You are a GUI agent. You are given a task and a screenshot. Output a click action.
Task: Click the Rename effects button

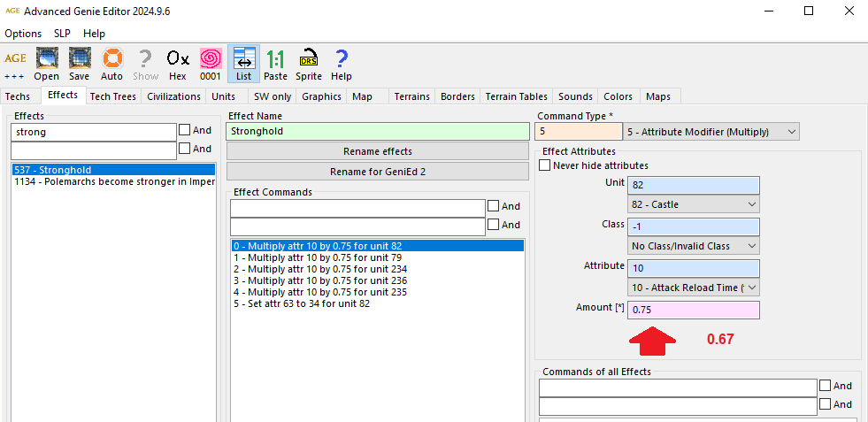point(378,151)
